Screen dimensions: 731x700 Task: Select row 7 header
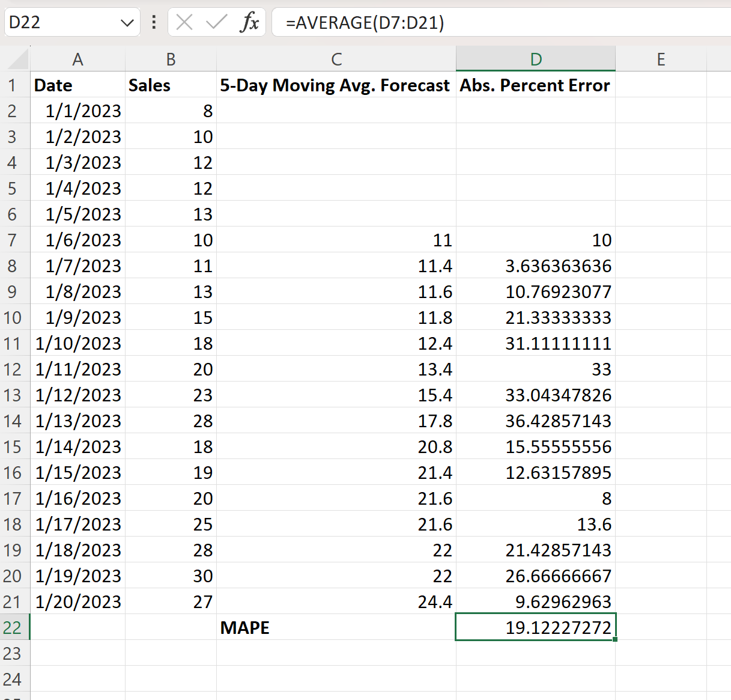(14, 240)
